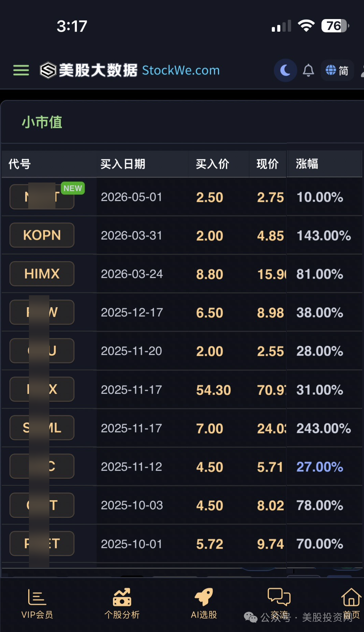Open the green hamburger menu
Image resolution: width=364 pixels, height=632 pixels.
21,70
